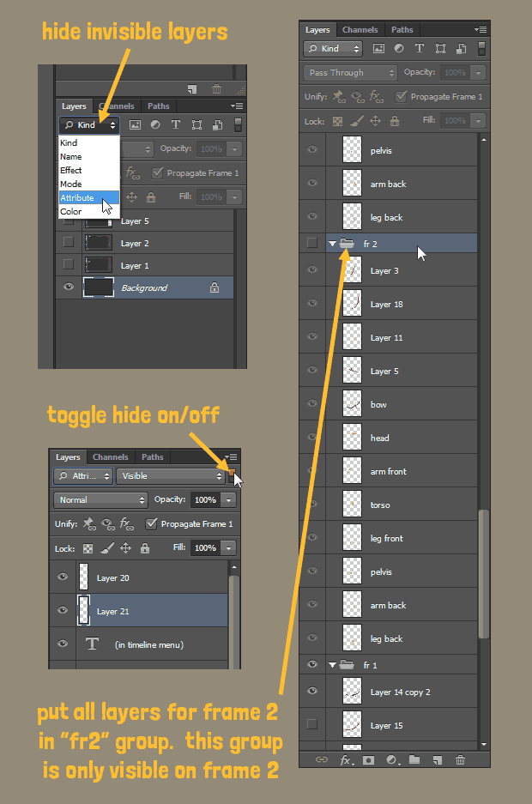Click the bow layer thumbnail
Image resolution: width=532 pixels, height=804 pixels.
click(352, 404)
